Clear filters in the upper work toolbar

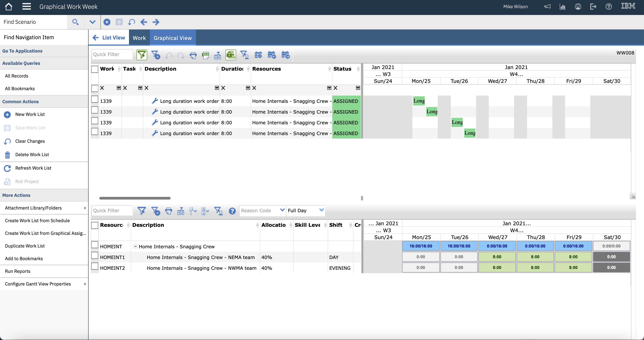pyautogui.click(x=155, y=55)
